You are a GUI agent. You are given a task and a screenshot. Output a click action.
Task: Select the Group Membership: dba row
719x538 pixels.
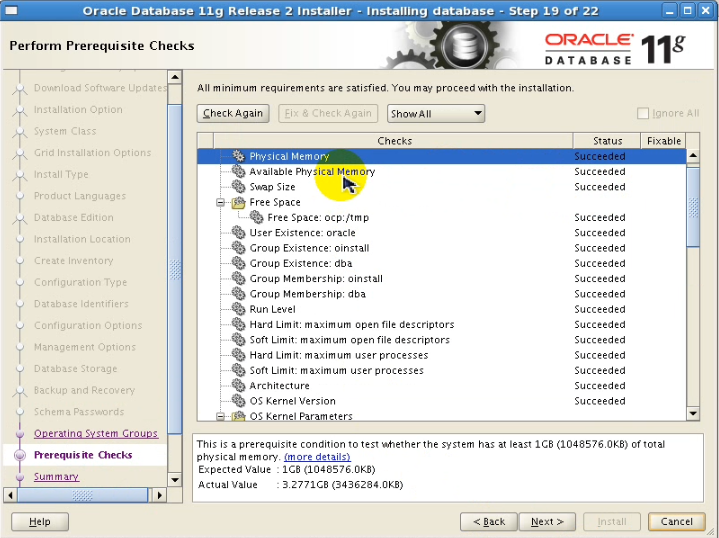[x=442, y=294]
